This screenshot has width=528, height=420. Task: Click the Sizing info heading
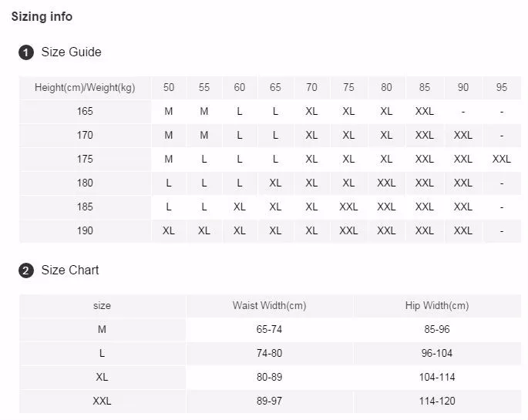pos(42,16)
